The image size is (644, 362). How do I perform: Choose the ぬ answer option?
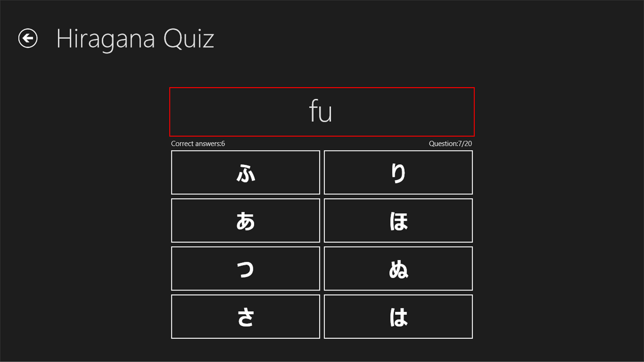398,269
